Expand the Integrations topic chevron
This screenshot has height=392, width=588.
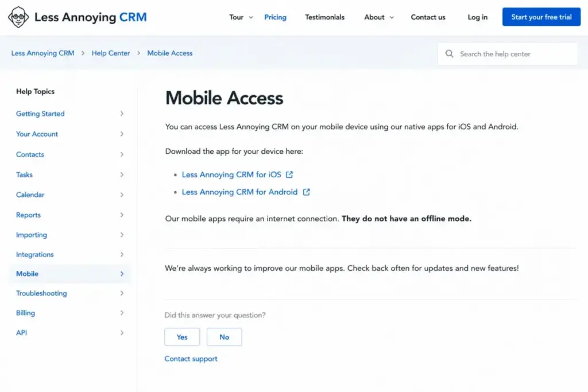122,254
